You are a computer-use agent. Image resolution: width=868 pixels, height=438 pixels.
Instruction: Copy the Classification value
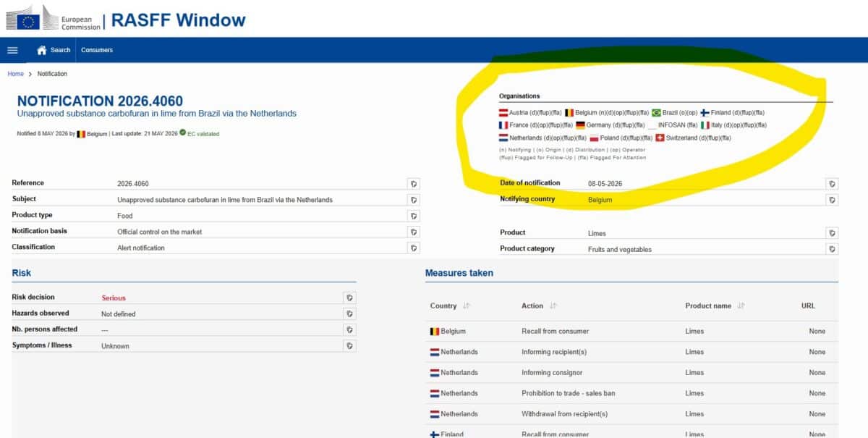(413, 248)
